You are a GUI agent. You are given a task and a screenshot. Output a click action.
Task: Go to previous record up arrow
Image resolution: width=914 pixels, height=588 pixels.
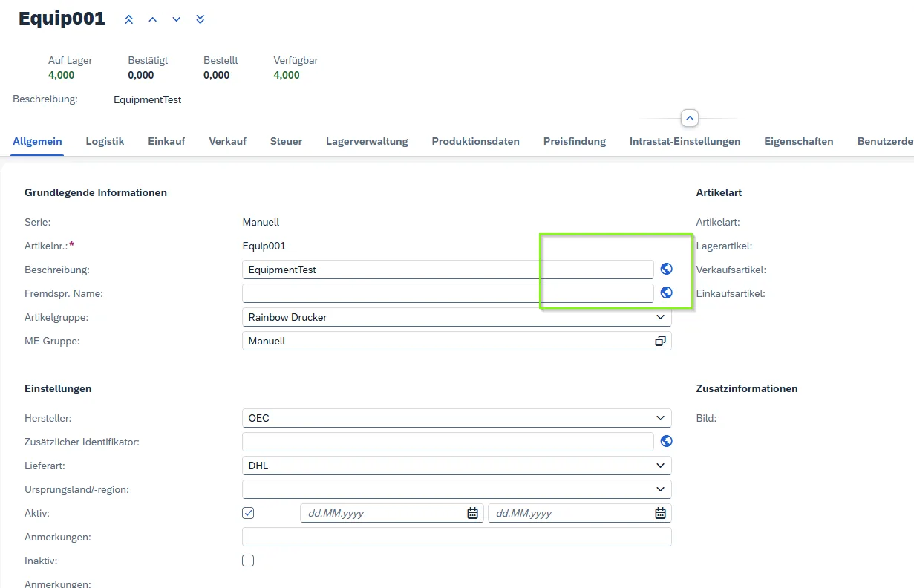[153, 19]
